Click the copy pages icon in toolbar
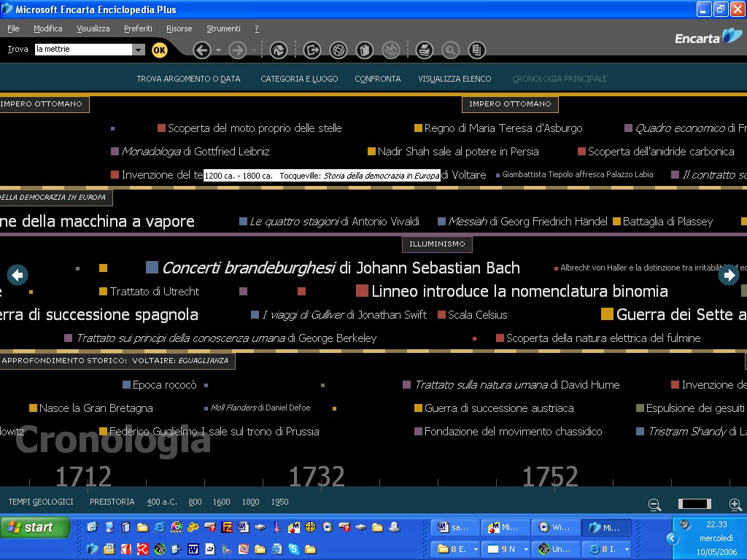This screenshot has width=747, height=560. coord(476,50)
